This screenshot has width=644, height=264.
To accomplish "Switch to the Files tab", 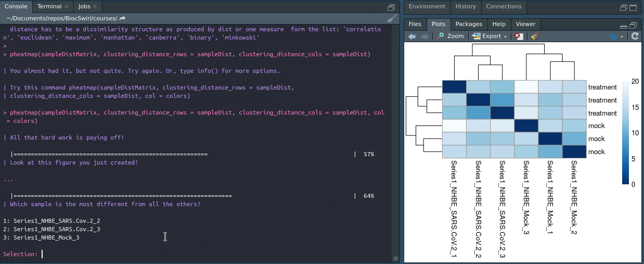I will [415, 24].
